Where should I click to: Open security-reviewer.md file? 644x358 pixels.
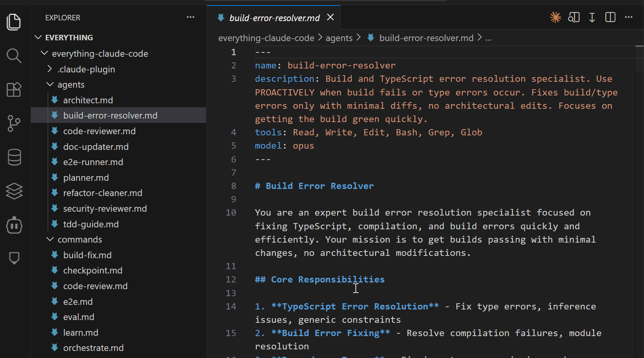(105, 209)
